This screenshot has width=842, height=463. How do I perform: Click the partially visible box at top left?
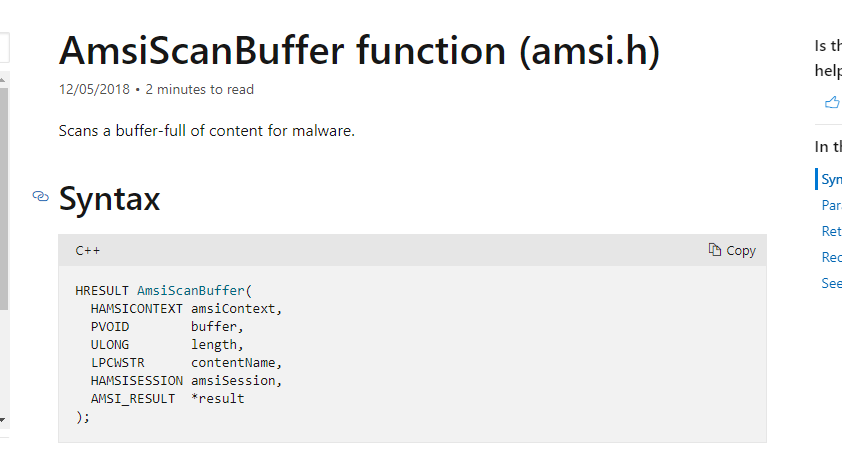pos(4,47)
